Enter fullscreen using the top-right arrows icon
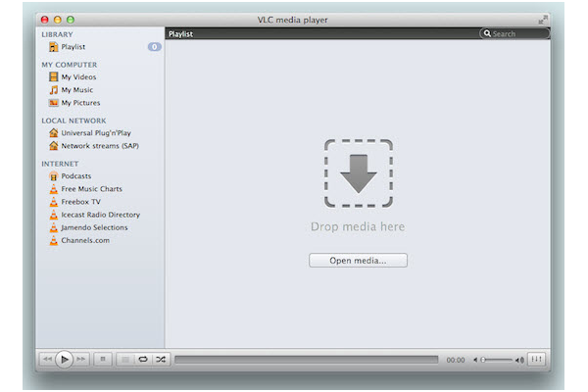This screenshot has width=588, height=392. point(543,19)
